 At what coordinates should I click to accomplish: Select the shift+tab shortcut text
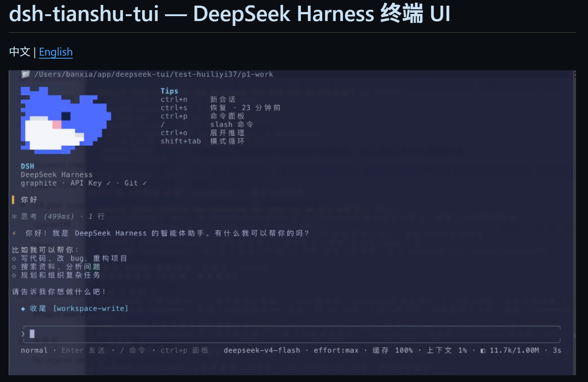[x=181, y=141]
